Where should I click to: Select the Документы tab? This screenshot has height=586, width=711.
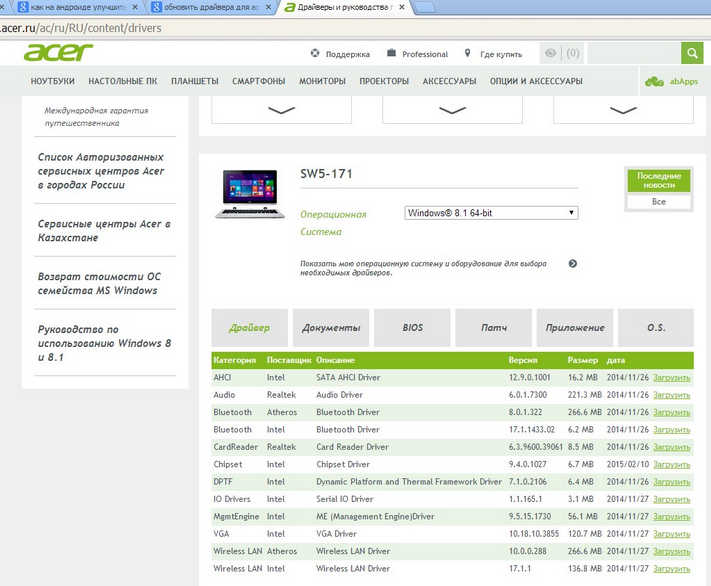[331, 327]
